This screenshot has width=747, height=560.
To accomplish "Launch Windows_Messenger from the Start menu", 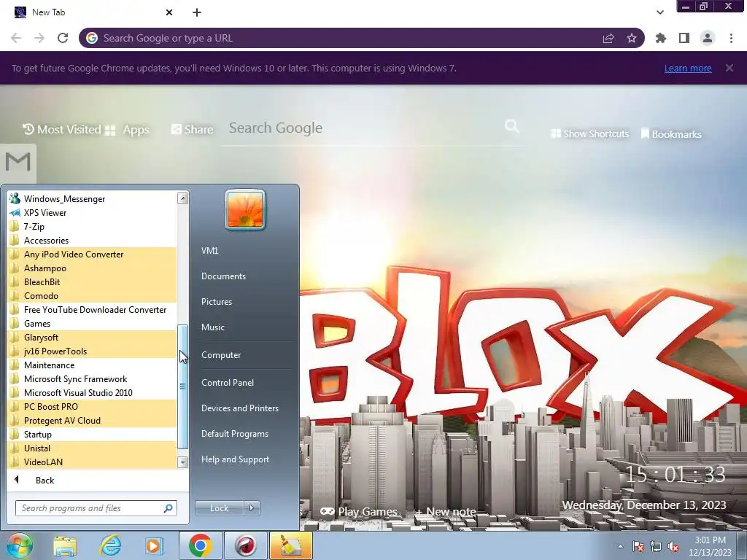I will (x=92, y=199).
